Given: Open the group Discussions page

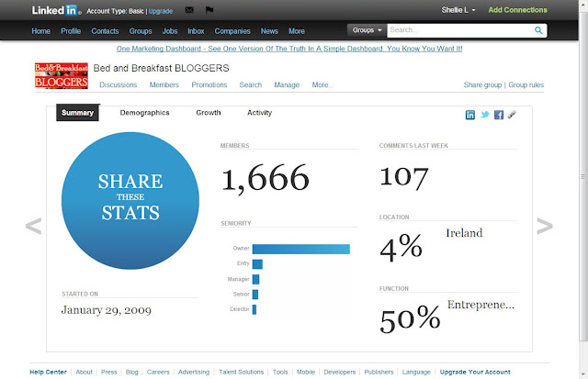Looking at the screenshot, I should click(x=119, y=84).
